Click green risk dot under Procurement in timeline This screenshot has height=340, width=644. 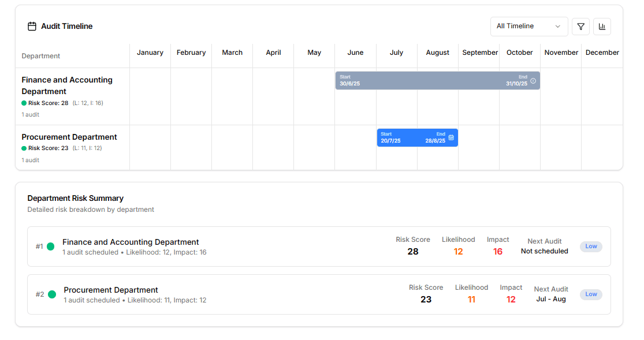24,148
